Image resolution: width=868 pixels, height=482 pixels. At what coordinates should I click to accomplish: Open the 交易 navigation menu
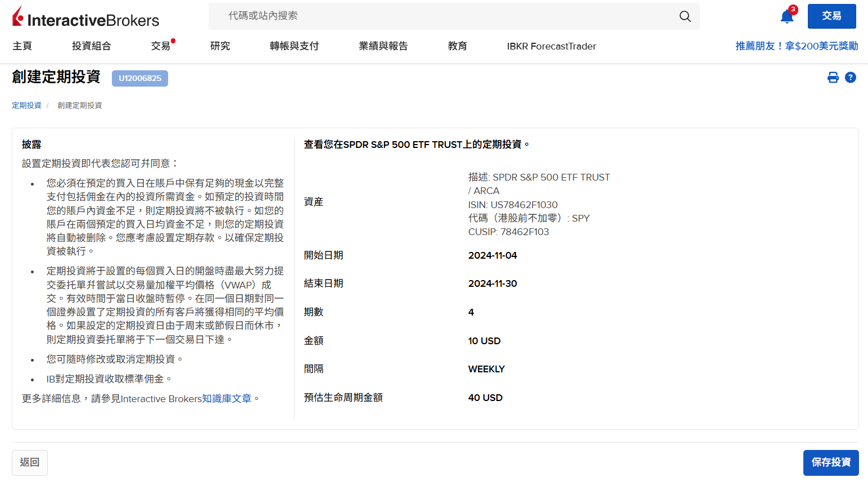pyautogui.click(x=161, y=46)
